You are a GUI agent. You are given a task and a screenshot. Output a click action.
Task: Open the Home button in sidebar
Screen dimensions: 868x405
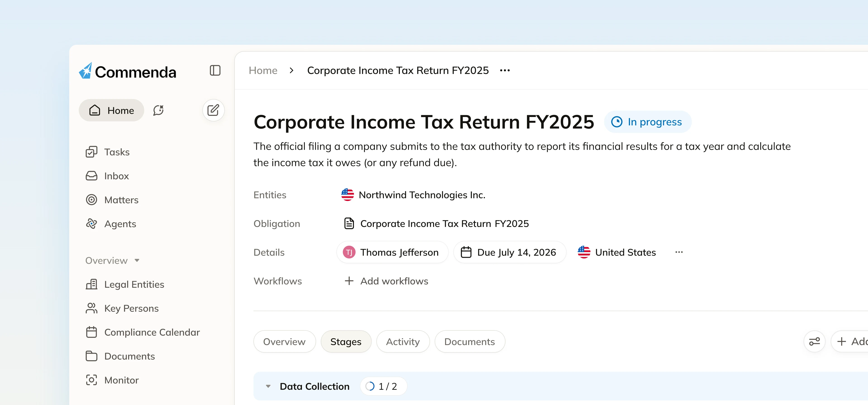click(111, 110)
